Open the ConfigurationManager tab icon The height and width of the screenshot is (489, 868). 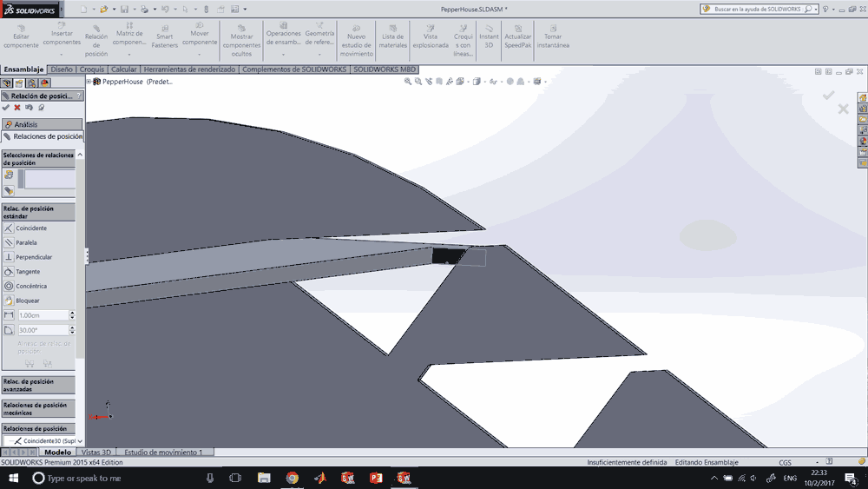click(x=32, y=83)
